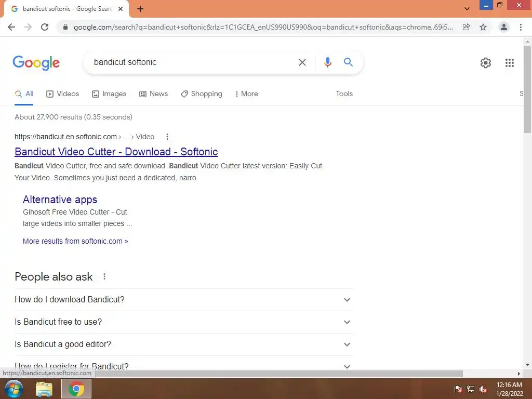Open Google settings gear
532x399 pixels.
pyautogui.click(x=486, y=63)
